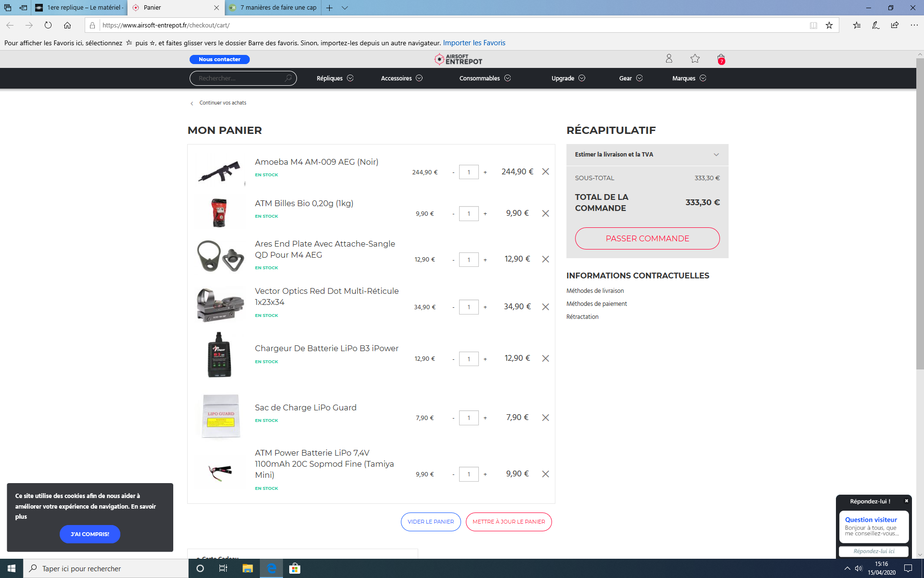
Task: Open reading view icon in address bar
Action: point(813,25)
